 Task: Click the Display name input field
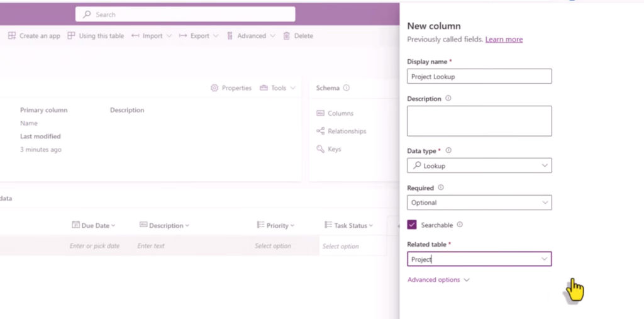pyautogui.click(x=479, y=76)
